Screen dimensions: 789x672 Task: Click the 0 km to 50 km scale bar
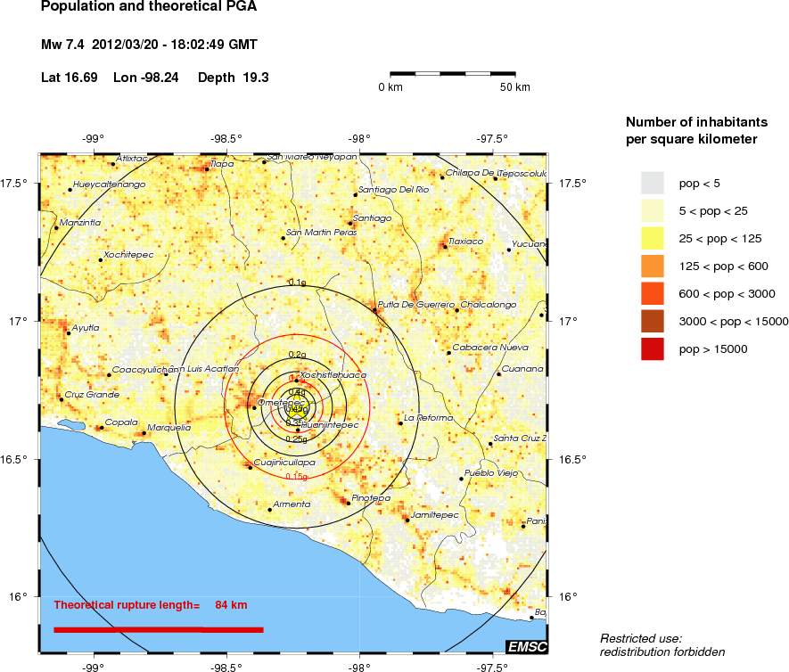[x=453, y=74]
